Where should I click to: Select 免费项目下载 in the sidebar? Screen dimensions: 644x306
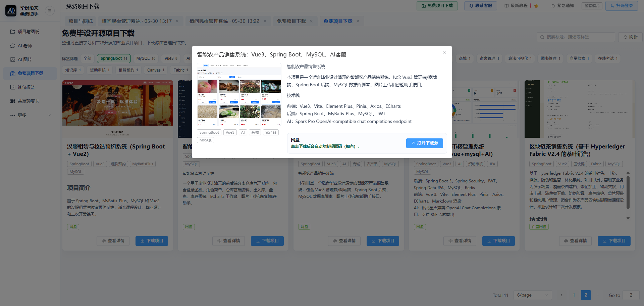(x=30, y=73)
